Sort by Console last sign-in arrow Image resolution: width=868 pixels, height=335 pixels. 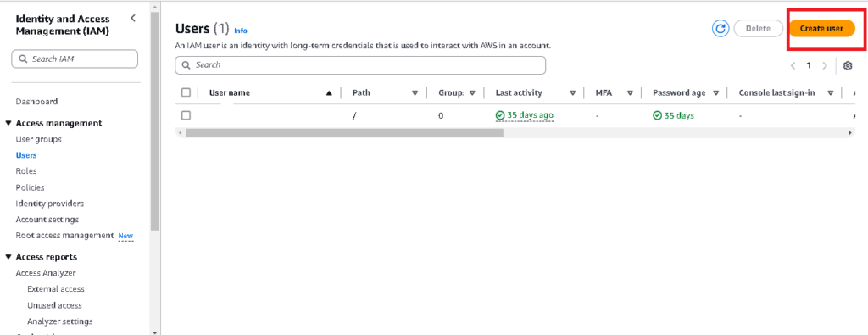click(831, 93)
